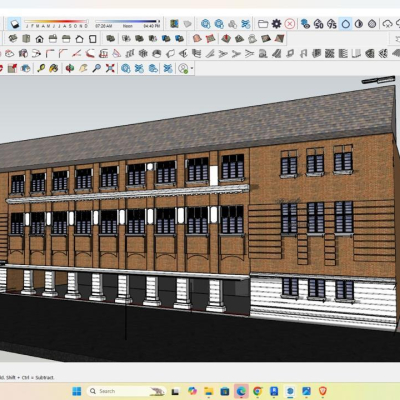Adjust the shadow date month slider

tap(57, 22)
